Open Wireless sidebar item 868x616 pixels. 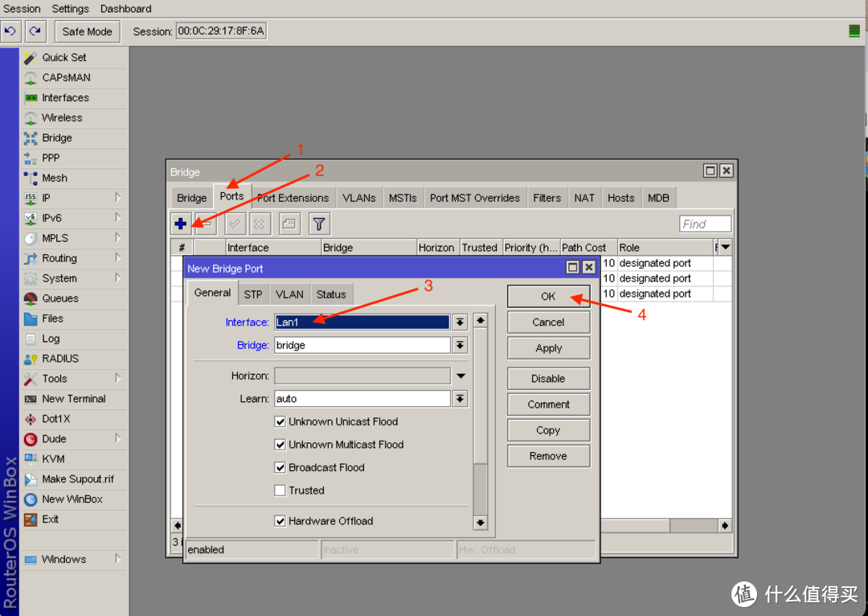(x=75, y=117)
